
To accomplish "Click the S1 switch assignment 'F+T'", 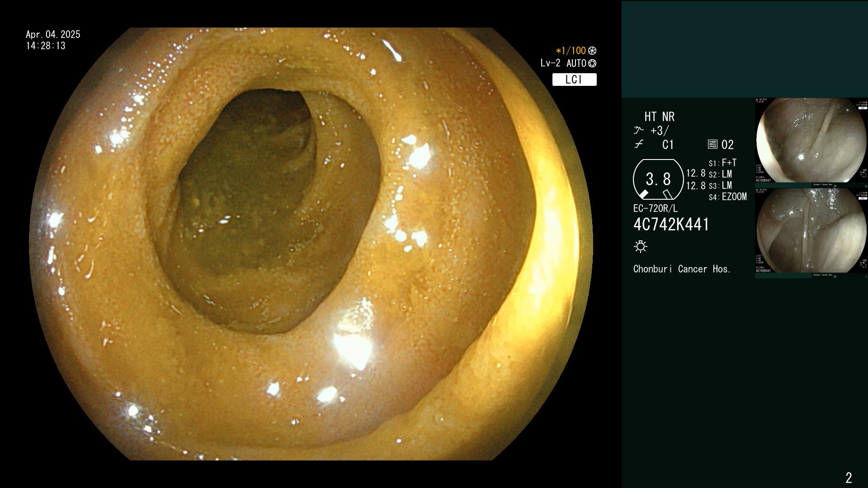I will pyautogui.click(x=729, y=163).
